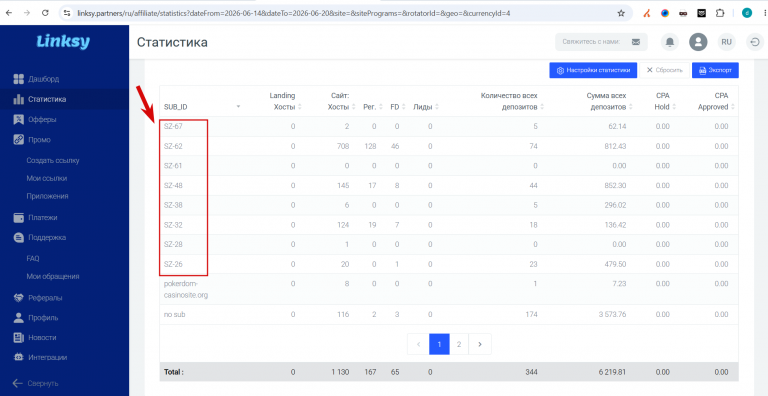This screenshot has width=768, height=396.
Task: Sort by Сумма всех депозитов column
Action: tap(631, 107)
